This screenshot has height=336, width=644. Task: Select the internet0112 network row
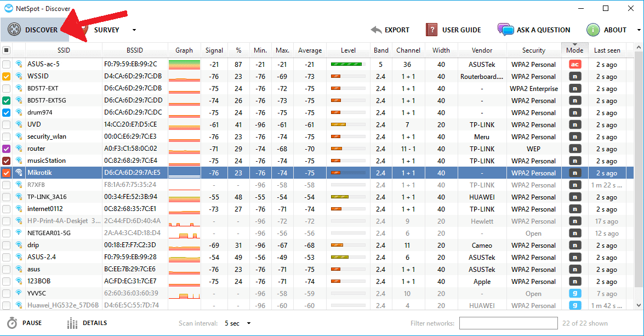point(317,209)
